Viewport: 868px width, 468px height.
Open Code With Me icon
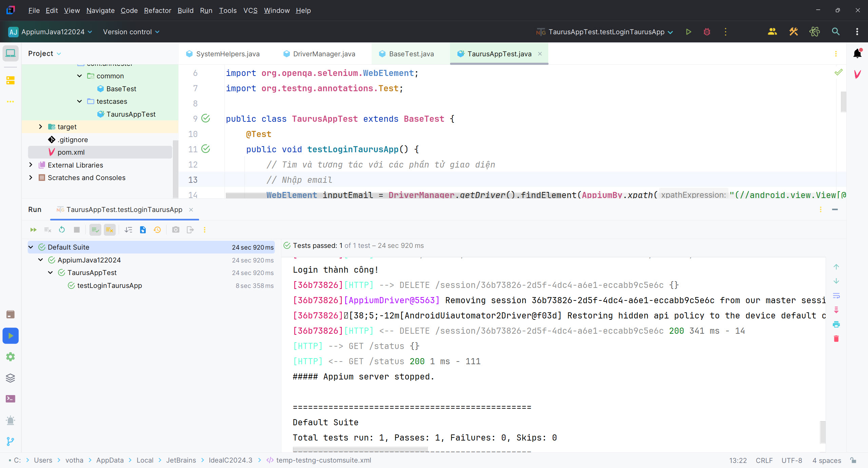(772, 32)
